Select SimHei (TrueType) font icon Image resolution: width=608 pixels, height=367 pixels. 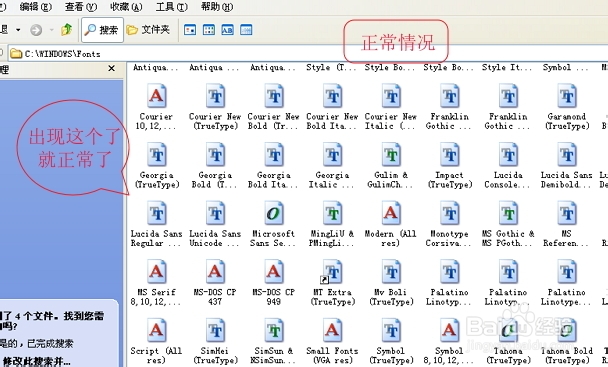[x=215, y=330]
